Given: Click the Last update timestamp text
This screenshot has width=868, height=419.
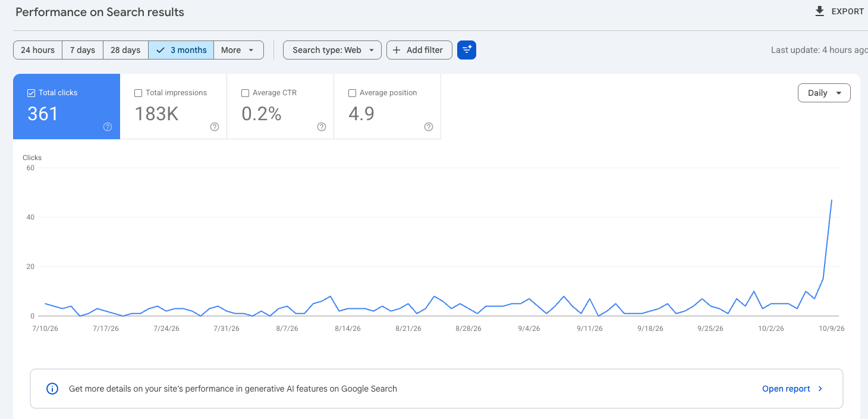Looking at the screenshot, I should (x=819, y=50).
